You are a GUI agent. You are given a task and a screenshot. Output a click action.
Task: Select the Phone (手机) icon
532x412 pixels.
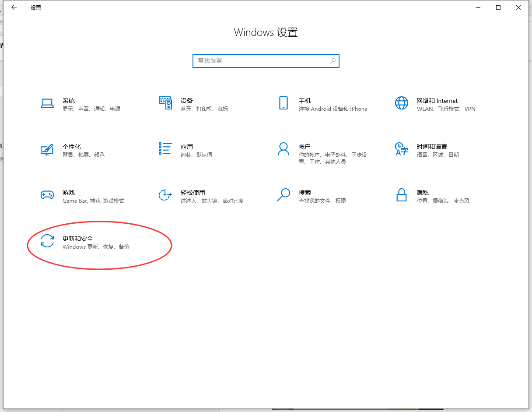(283, 103)
